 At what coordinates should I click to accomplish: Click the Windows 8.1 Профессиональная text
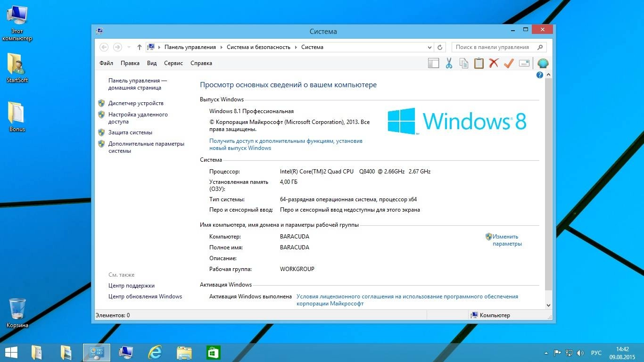click(x=251, y=111)
